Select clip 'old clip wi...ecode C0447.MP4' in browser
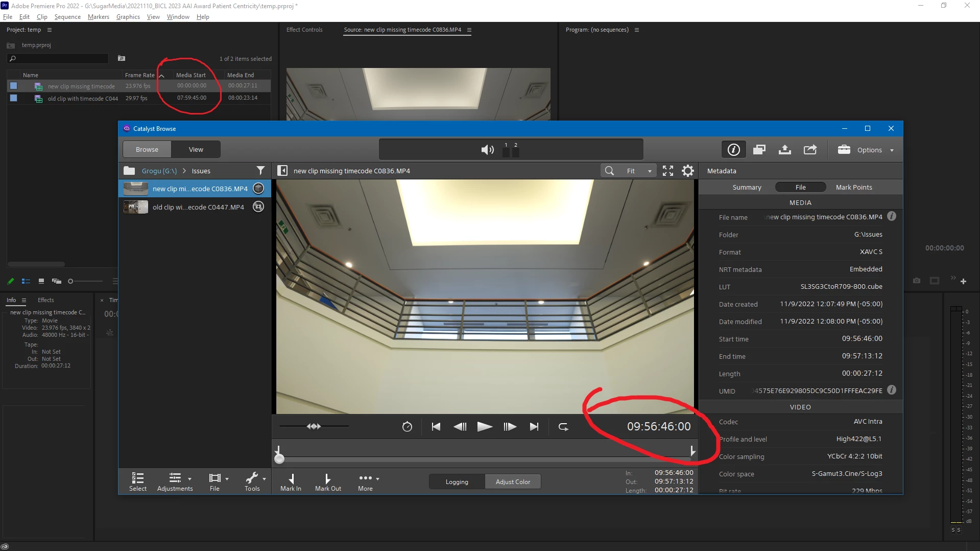 pyautogui.click(x=195, y=207)
